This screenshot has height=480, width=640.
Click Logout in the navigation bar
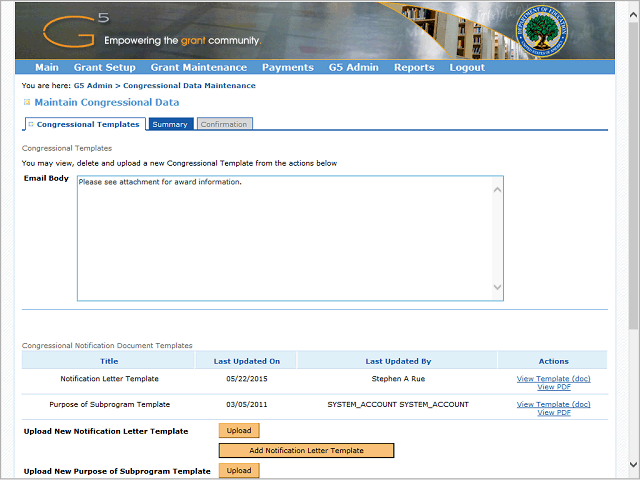coord(467,67)
